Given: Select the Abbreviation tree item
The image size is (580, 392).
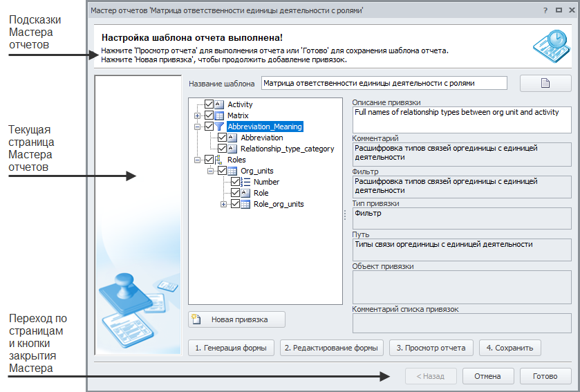Looking at the screenshot, I should (x=261, y=138).
